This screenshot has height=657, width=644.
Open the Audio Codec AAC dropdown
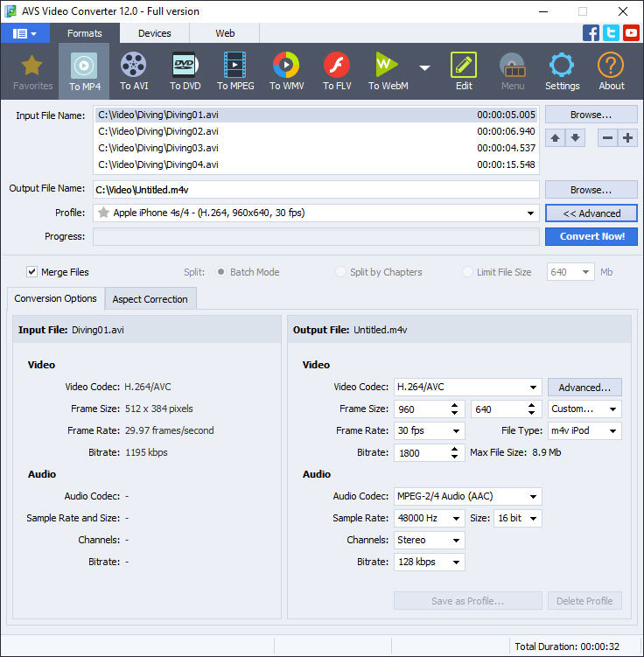click(x=467, y=497)
